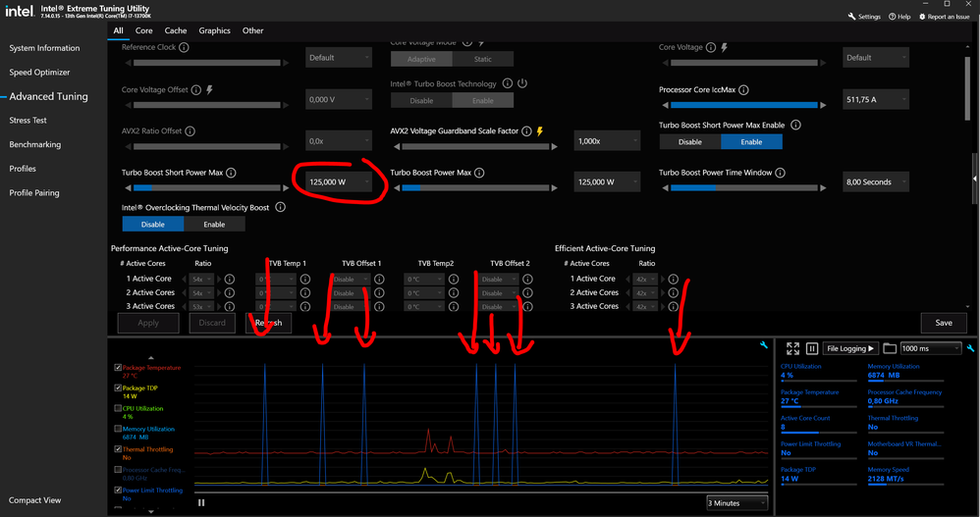Screen dimensions: 980x517
Task: Click the AVX2 Ratio Offset info icon
Action: click(x=190, y=131)
